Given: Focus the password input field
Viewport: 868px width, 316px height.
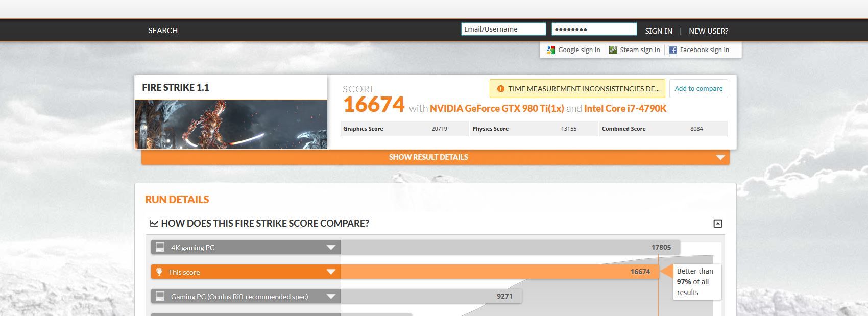Looking at the screenshot, I should (594, 30).
